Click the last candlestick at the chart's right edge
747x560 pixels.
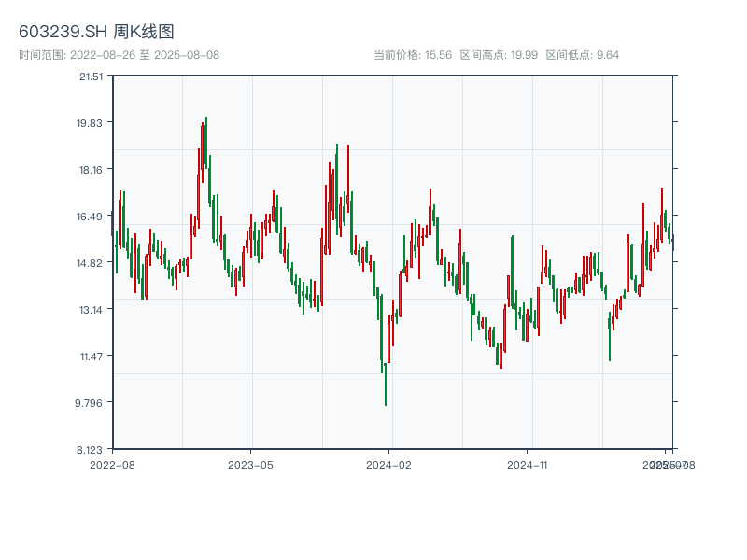(673, 243)
